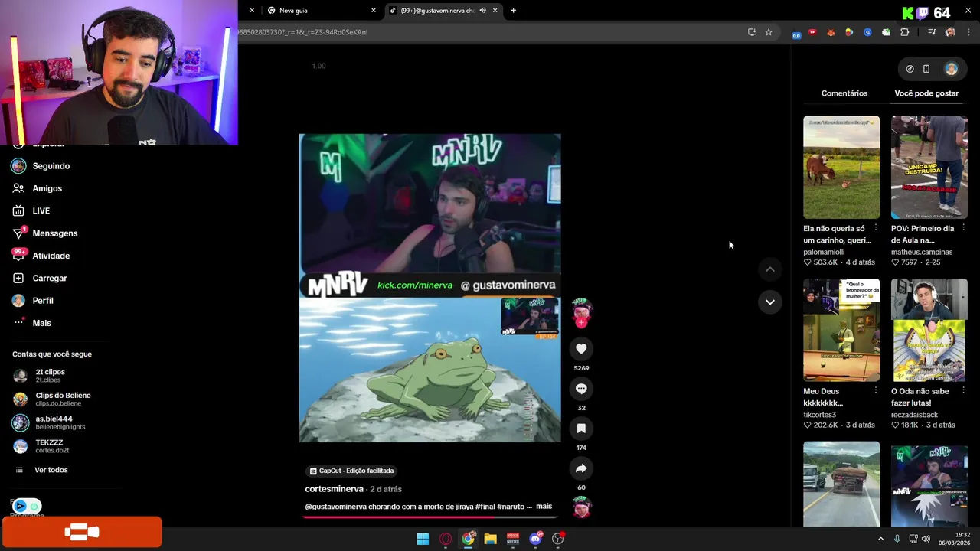Open the spinning sound disc avatar
980x551 pixels.
582,507
